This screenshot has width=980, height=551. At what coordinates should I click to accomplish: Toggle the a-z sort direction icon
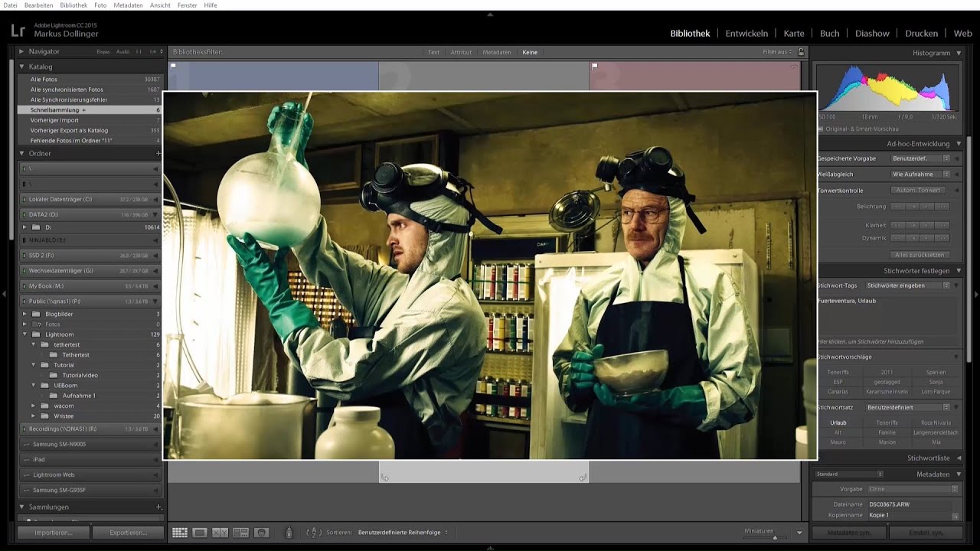(x=314, y=533)
